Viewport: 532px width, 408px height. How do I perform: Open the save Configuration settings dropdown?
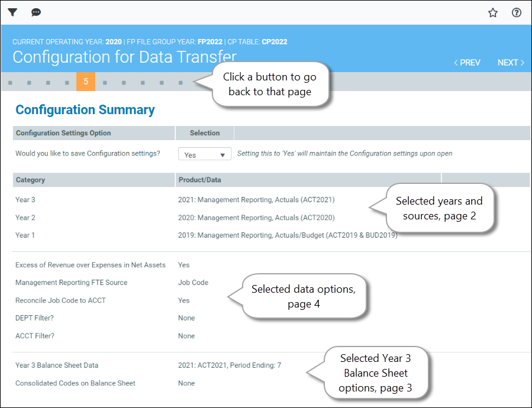(x=204, y=154)
